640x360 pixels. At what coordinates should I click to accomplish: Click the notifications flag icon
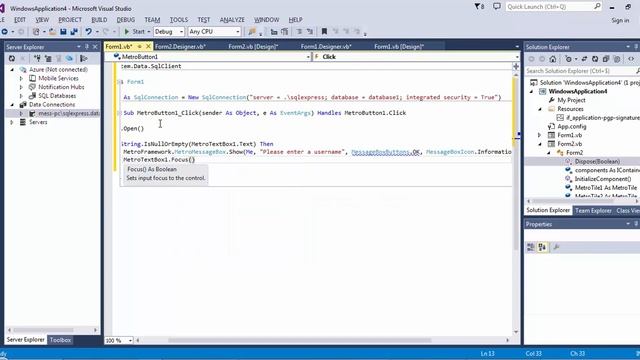click(x=479, y=7)
